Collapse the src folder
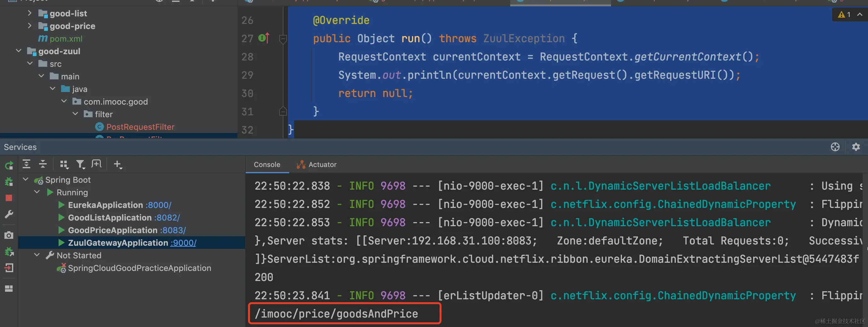The width and height of the screenshot is (868, 327). click(30, 63)
